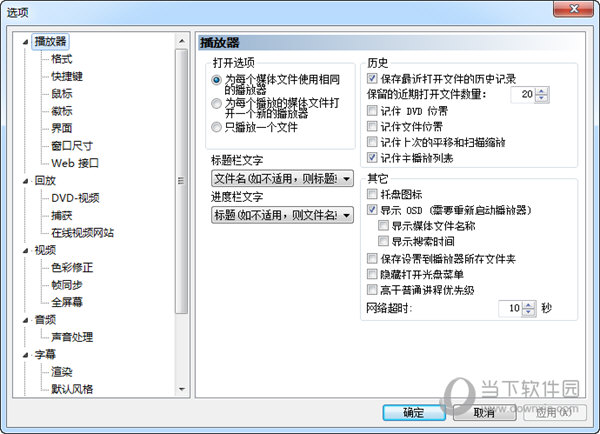Go to 声音处理 in the tree

pos(75,336)
